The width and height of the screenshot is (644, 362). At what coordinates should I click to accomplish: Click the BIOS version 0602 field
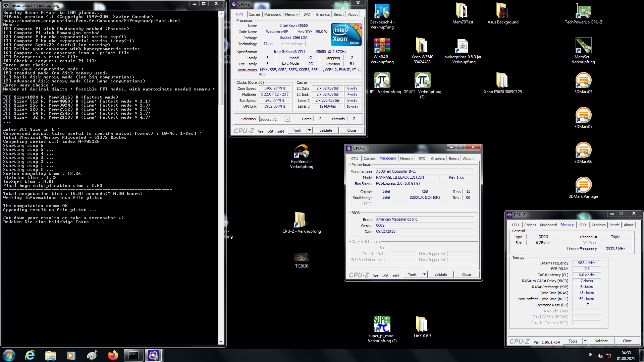tap(424, 225)
